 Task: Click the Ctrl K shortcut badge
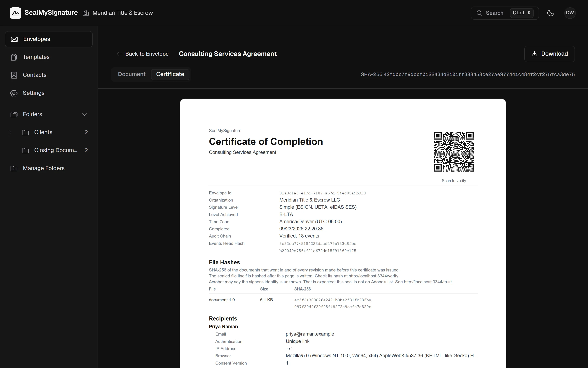pyautogui.click(x=522, y=13)
